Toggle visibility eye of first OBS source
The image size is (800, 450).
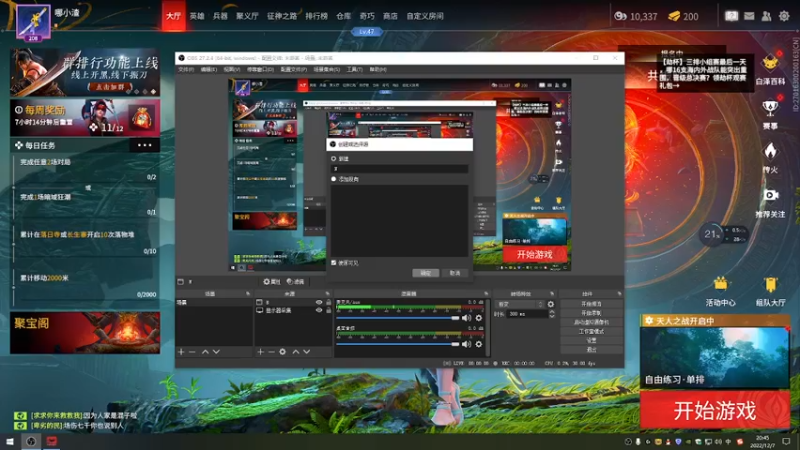319,303
